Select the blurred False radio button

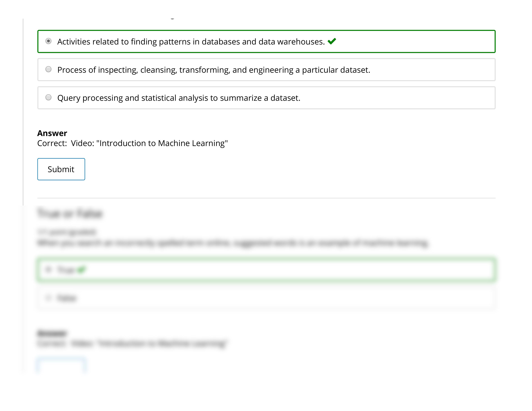pyautogui.click(x=48, y=298)
